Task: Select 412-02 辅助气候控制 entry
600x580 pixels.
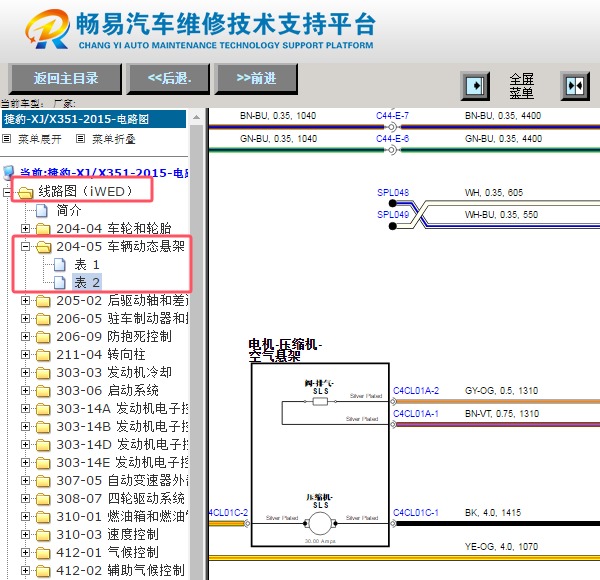Action: click(121, 570)
